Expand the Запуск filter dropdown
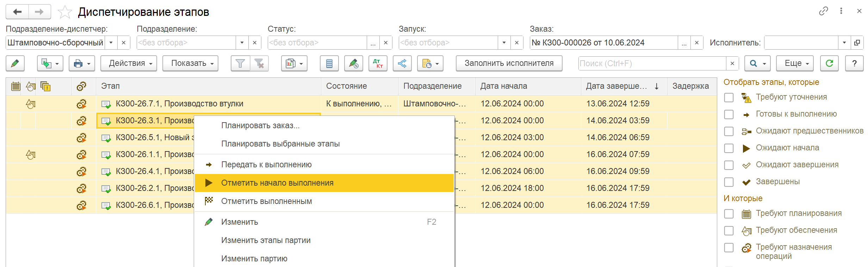This screenshot has height=267, width=868. (504, 43)
